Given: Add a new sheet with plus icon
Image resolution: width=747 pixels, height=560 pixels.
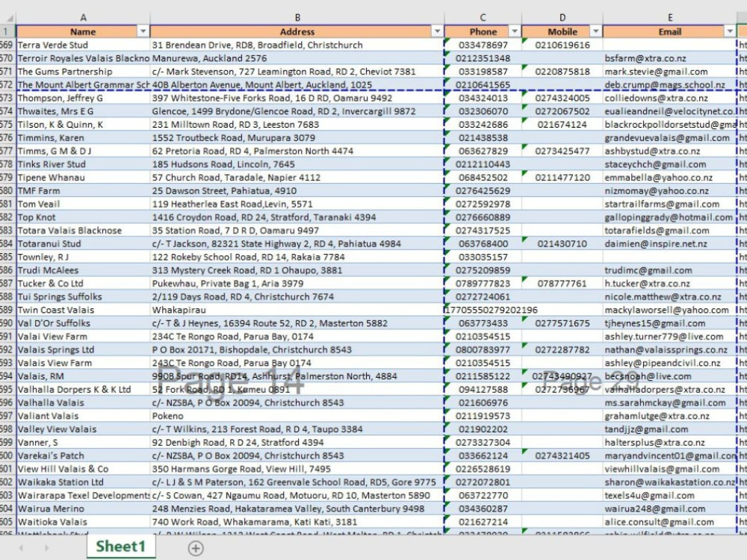Looking at the screenshot, I should pos(195,548).
